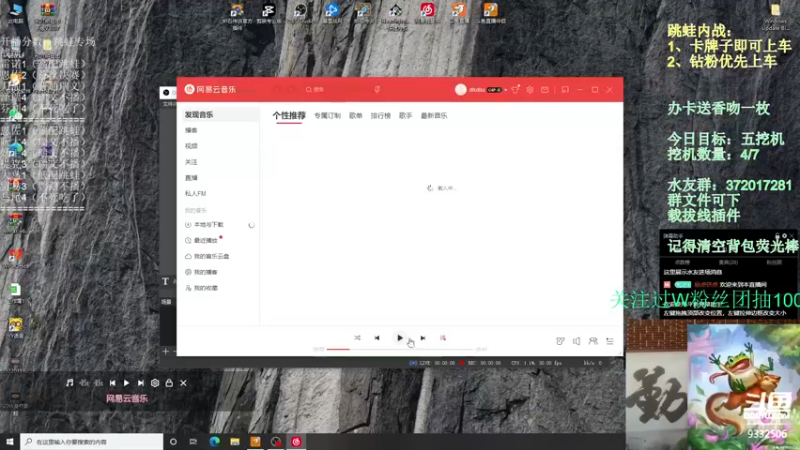The width and height of the screenshot is (800, 450).
Task: Click the orange app icon on the taskbar
Action: (x=255, y=441)
